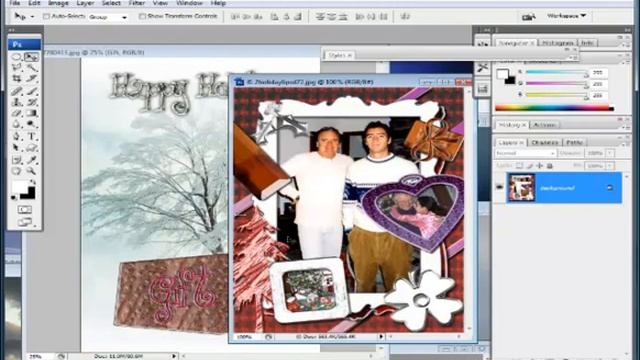Open the Help menu
Viewport: 640px width, 360px height.
click(x=218, y=3)
